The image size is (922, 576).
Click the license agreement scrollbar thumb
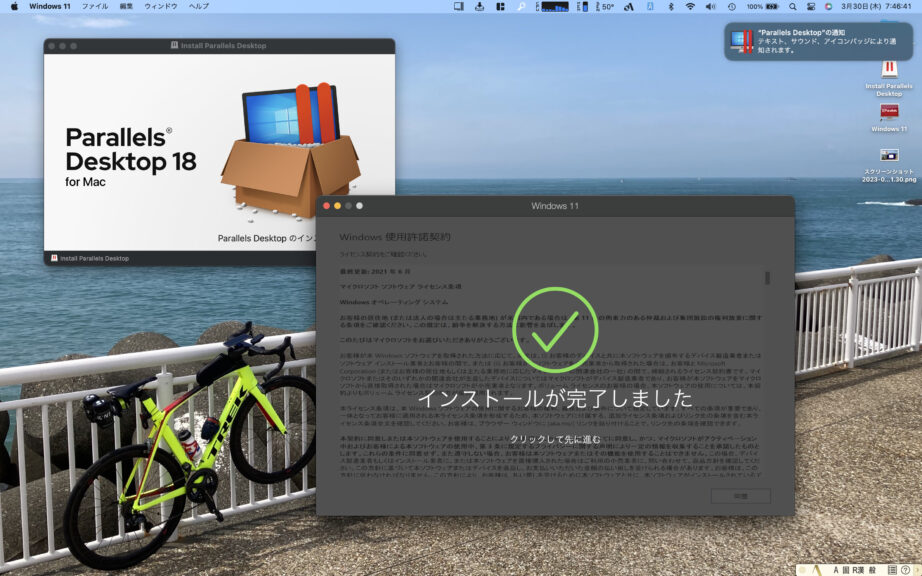[x=767, y=278]
